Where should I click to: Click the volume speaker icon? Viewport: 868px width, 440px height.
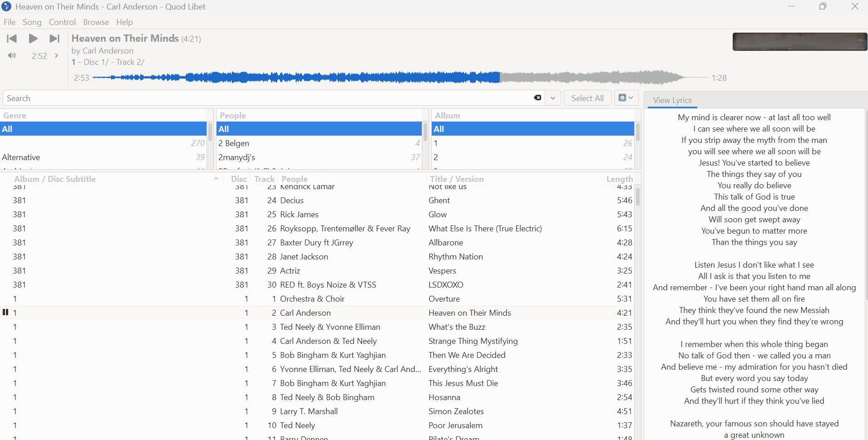coord(12,55)
